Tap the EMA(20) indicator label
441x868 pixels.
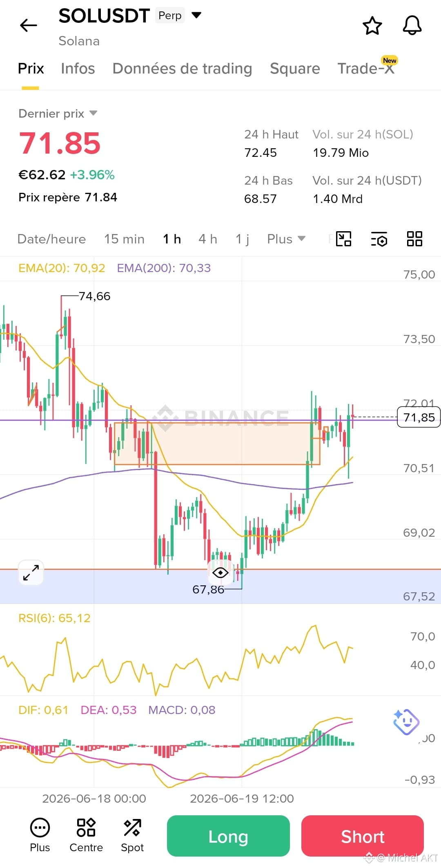(x=62, y=268)
